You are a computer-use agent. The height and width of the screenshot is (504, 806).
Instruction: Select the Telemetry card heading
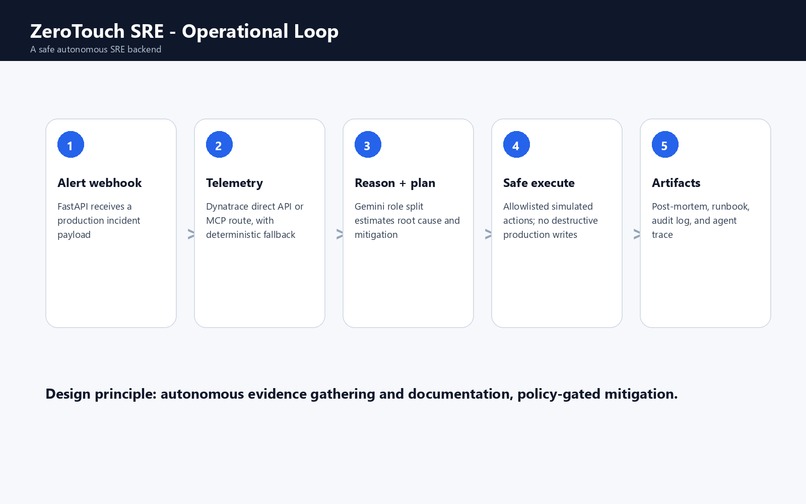point(234,183)
